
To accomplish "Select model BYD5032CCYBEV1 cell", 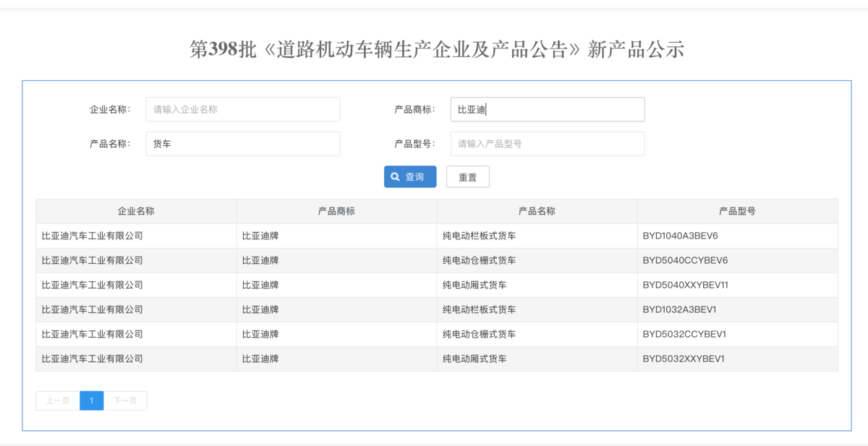I will (x=684, y=334).
